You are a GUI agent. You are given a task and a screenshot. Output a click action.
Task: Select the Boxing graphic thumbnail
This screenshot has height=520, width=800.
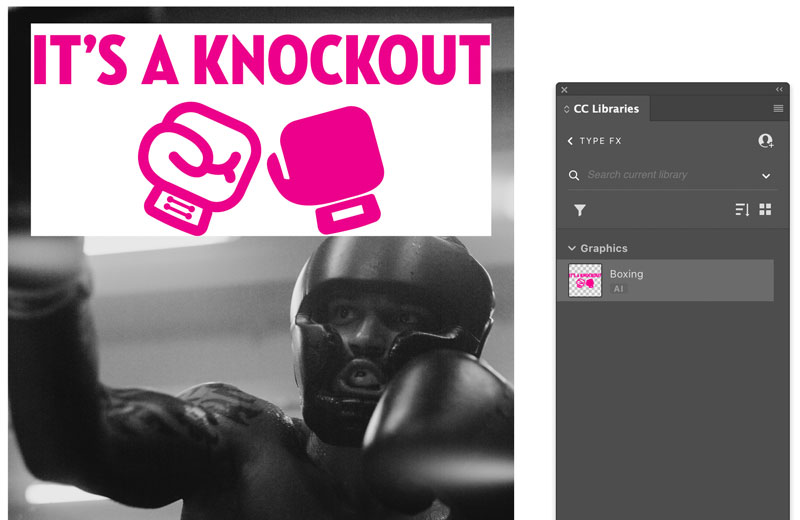(585, 280)
